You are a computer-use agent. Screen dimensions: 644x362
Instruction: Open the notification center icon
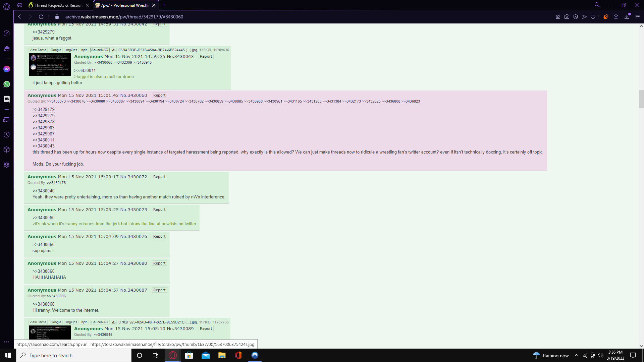click(633, 355)
